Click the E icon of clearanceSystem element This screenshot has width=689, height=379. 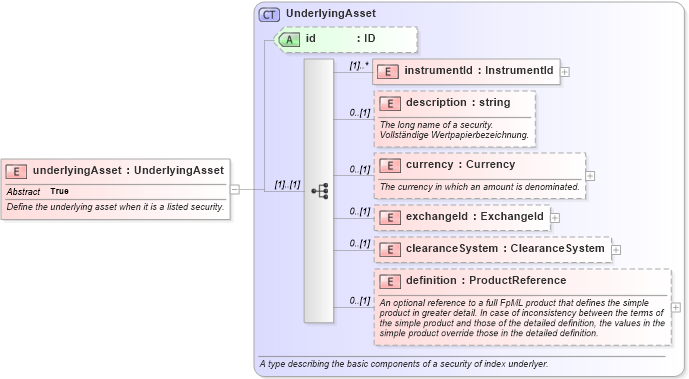click(x=390, y=249)
